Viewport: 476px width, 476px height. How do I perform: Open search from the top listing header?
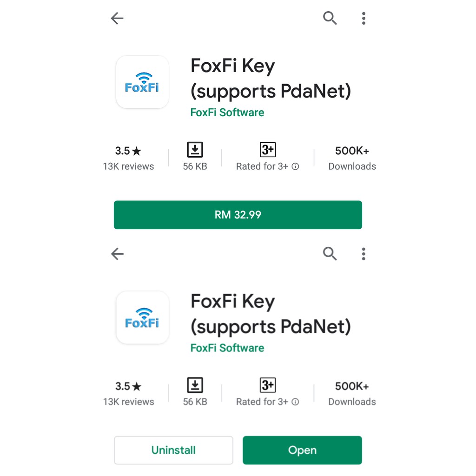point(330,19)
